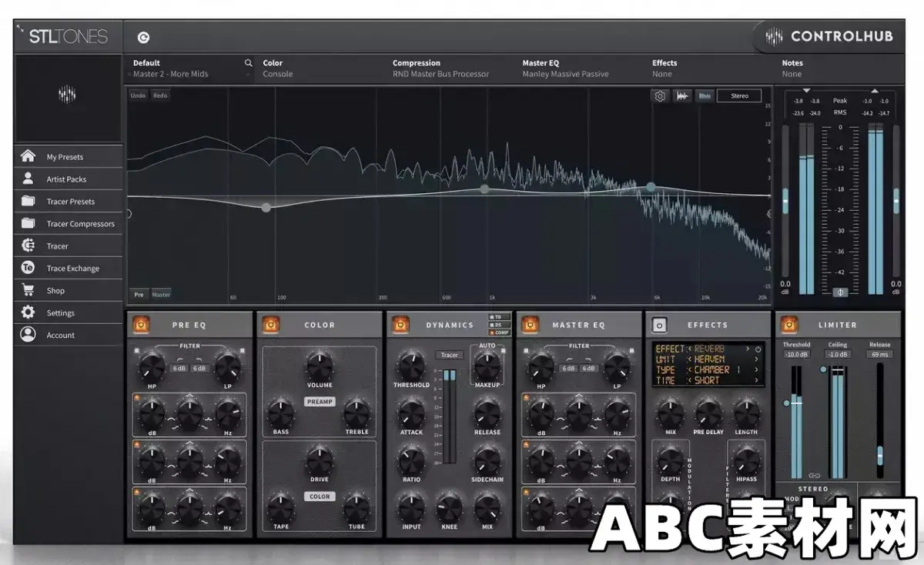Click the Limiter Threshold slider handle
This screenshot has height=565, width=924.
tap(786, 403)
